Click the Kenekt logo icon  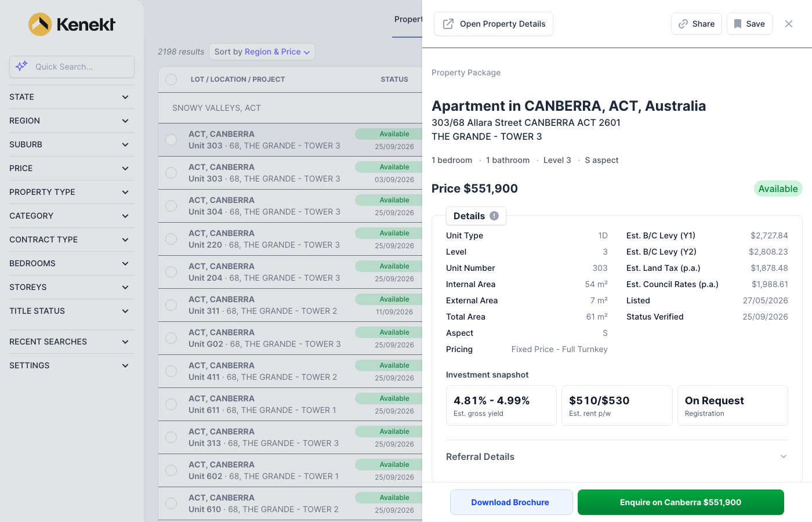[40, 24]
